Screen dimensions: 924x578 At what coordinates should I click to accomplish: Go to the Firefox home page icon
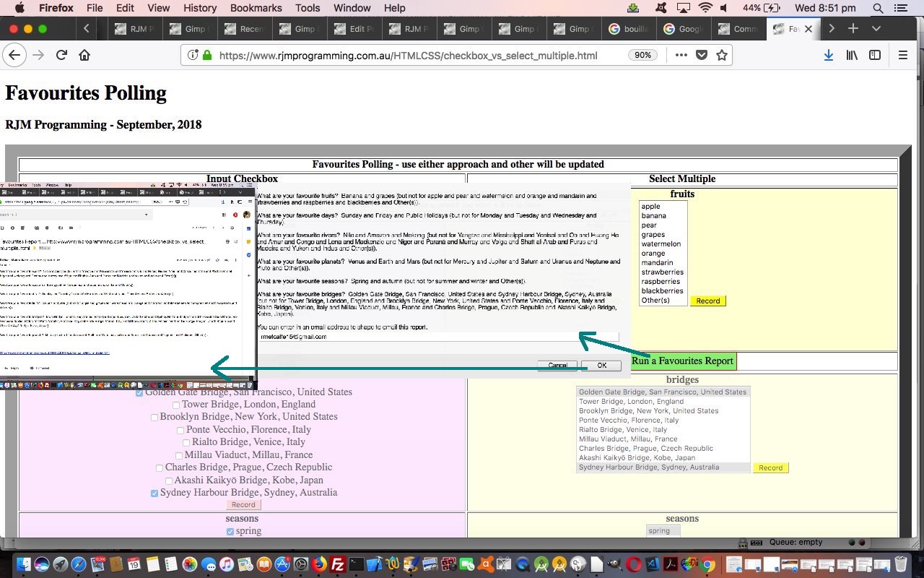(84, 55)
